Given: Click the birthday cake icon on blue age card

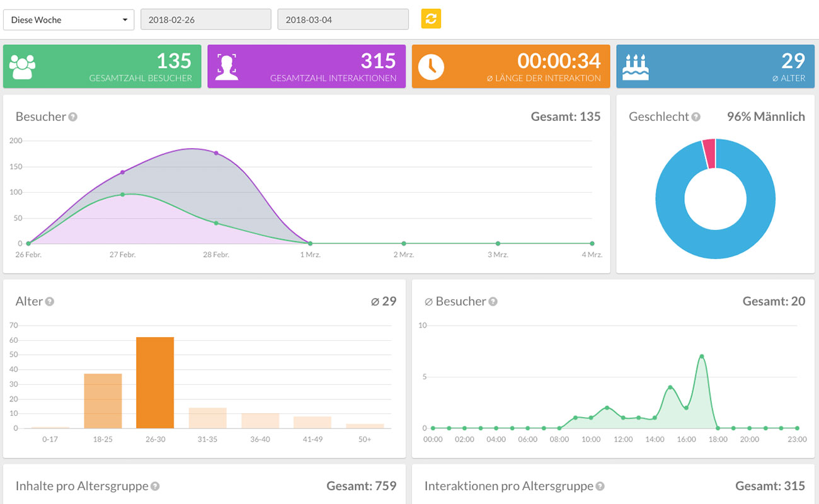Looking at the screenshot, I should (x=636, y=66).
